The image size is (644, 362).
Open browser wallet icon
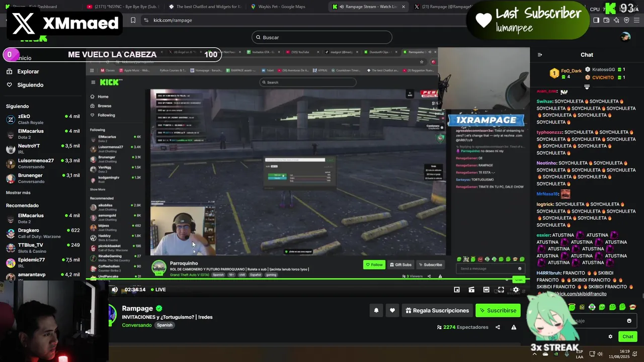click(x=606, y=20)
